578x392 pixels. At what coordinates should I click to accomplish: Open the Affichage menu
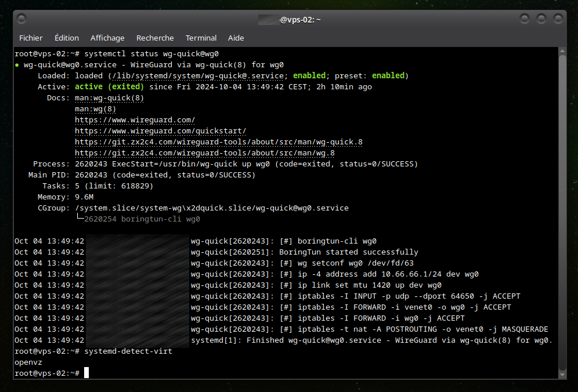[107, 38]
